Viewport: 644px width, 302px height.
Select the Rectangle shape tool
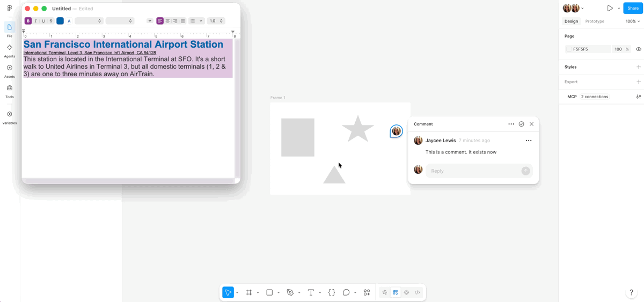pos(269,292)
